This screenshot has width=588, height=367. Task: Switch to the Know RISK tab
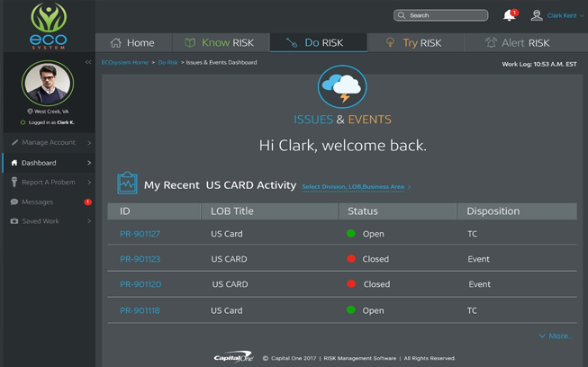[221, 42]
